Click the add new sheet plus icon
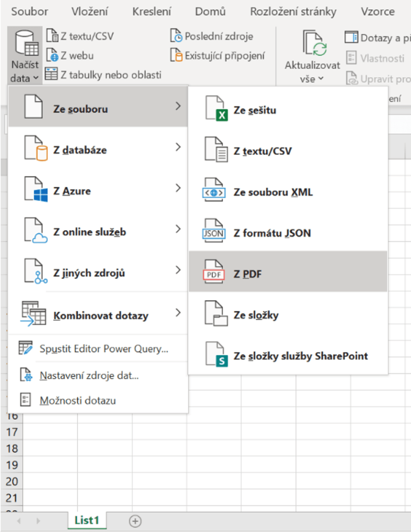Screen dimensions: 411x532 (x=135, y=521)
